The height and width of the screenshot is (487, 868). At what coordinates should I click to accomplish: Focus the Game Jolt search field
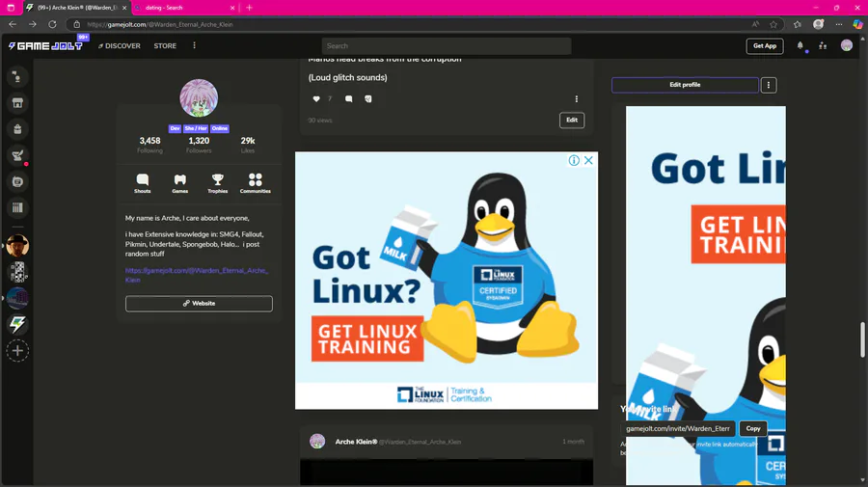click(447, 46)
